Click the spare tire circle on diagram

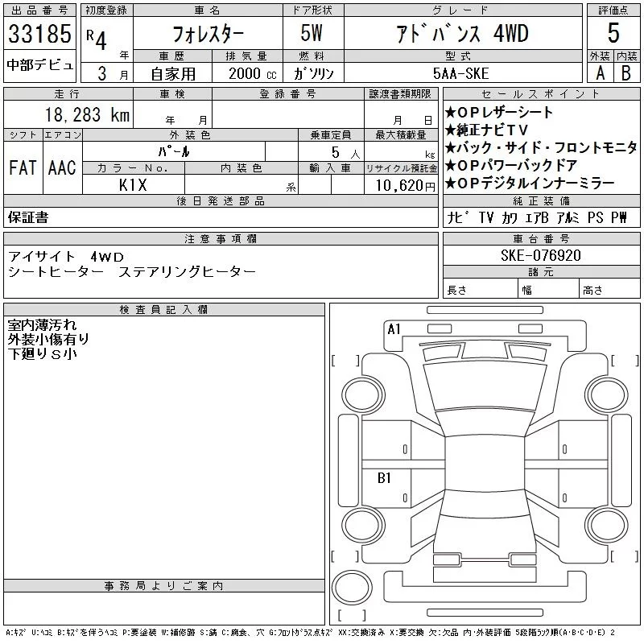tap(352, 588)
